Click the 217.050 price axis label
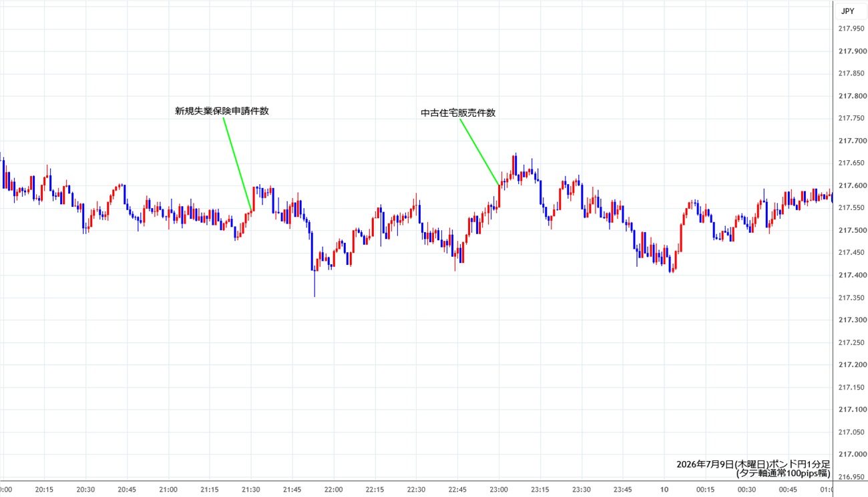This screenshot has width=868, height=497. 851,432
